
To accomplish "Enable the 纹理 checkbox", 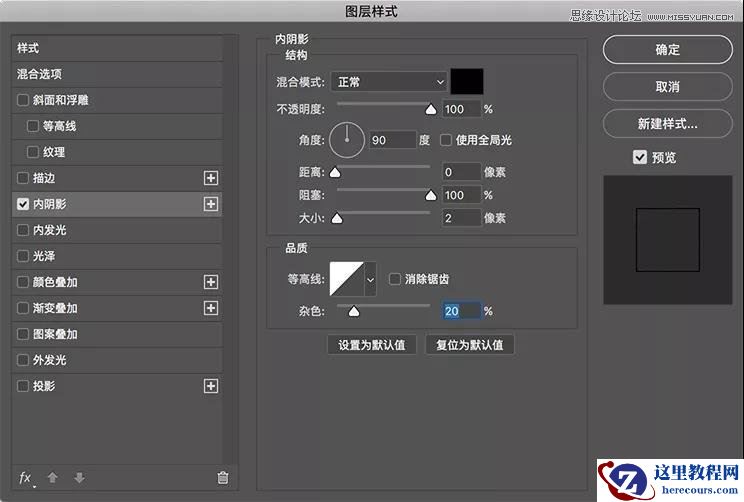I will (x=33, y=152).
